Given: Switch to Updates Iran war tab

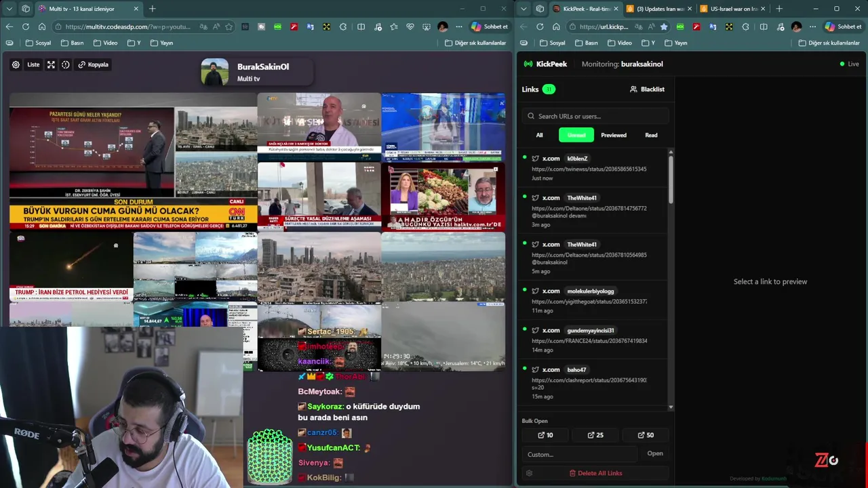Looking at the screenshot, I should click(x=658, y=9).
